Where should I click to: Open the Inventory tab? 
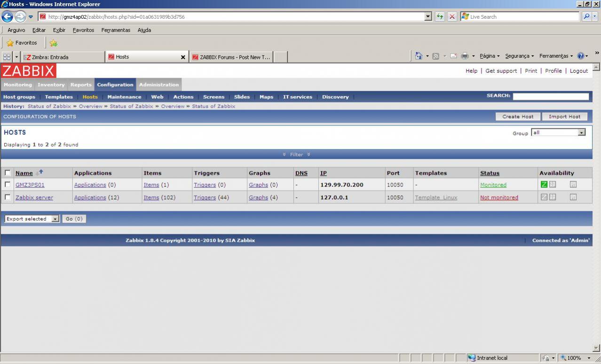(x=51, y=85)
